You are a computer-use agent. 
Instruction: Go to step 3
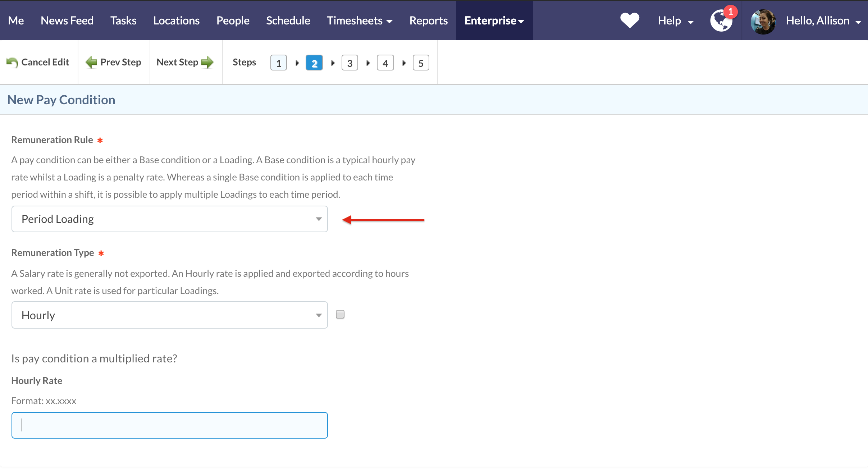[x=350, y=63]
